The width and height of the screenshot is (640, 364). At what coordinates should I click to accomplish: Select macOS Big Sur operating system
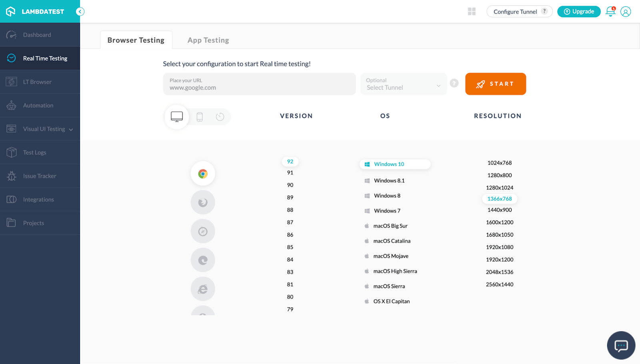pyautogui.click(x=390, y=226)
